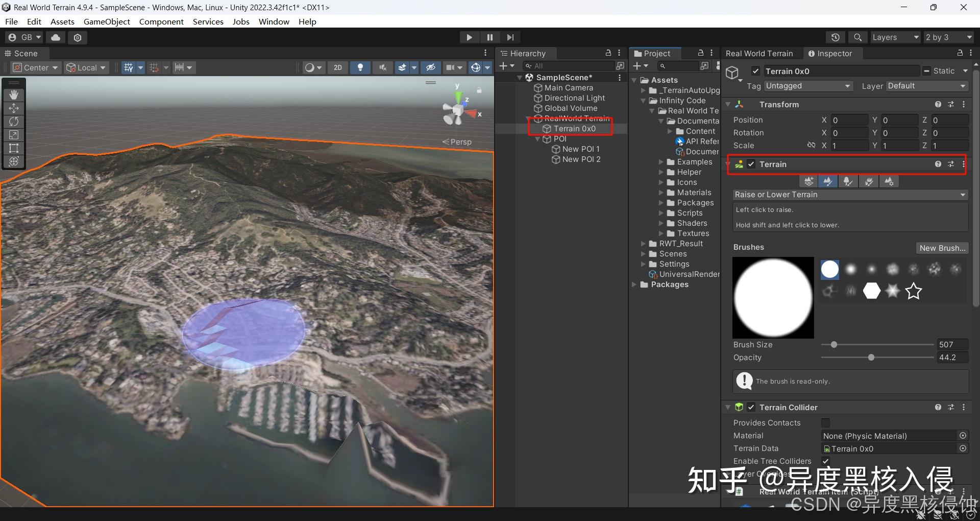
Task: Toggle Scene view lighting
Action: pos(360,67)
